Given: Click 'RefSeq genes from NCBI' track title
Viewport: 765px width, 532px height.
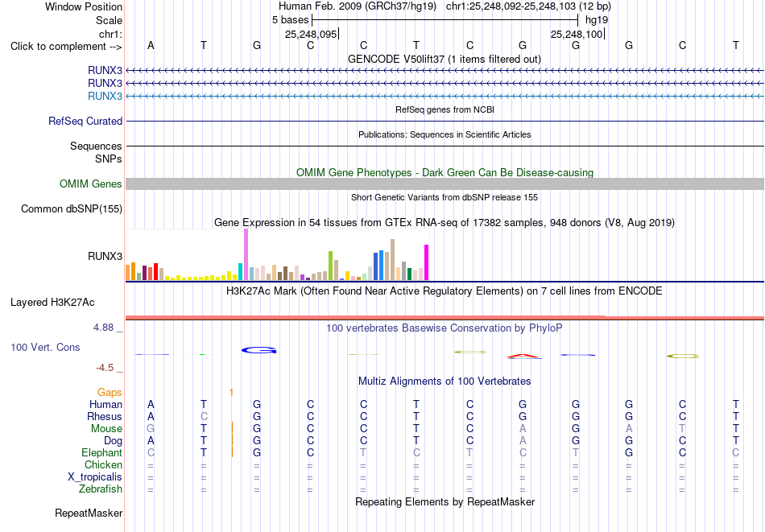Looking at the screenshot, I should coord(445,109).
